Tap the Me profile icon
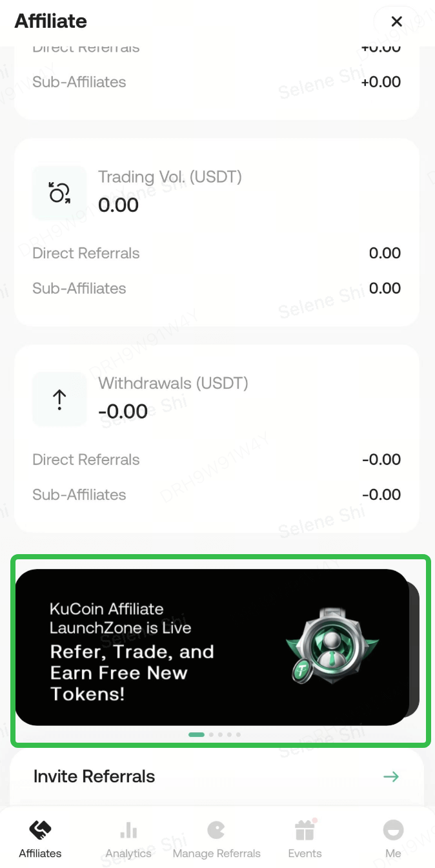Screen dimensions: 435x868 pyautogui.click(x=393, y=830)
